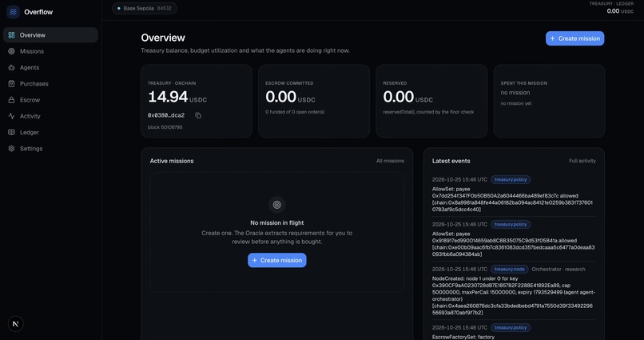Click Create mission in the empty missions panel
The height and width of the screenshot is (340, 644).
coord(276,260)
